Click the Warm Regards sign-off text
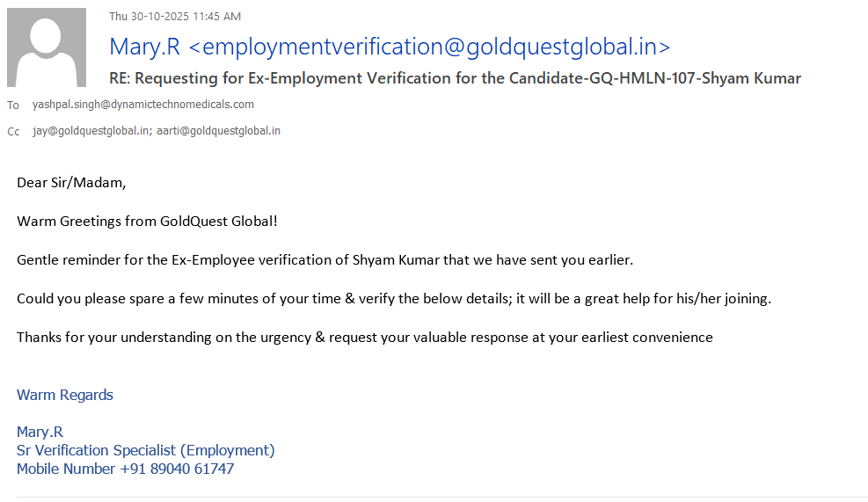Viewport: 868px width, 502px height. [65, 395]
